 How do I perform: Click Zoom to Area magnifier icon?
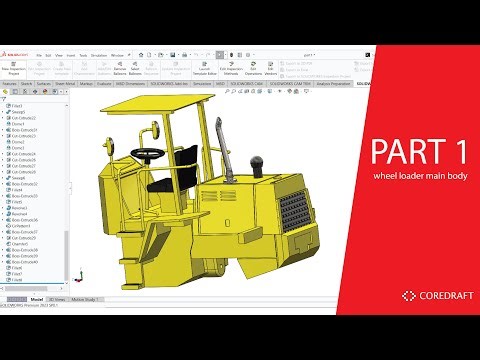[x=233, y=91]
